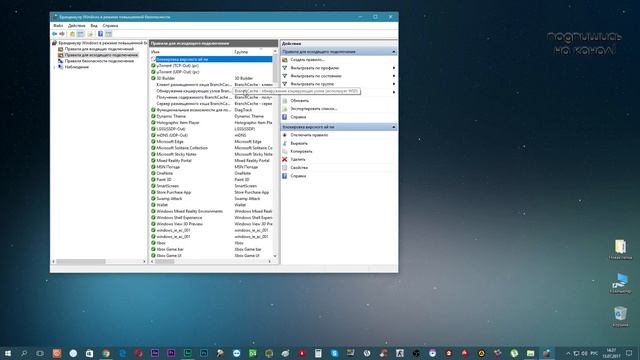Click the blue Help toolbar icon
Image resolution: width=640 pixels, height=360 pixels.
click(x=100, y=34)
